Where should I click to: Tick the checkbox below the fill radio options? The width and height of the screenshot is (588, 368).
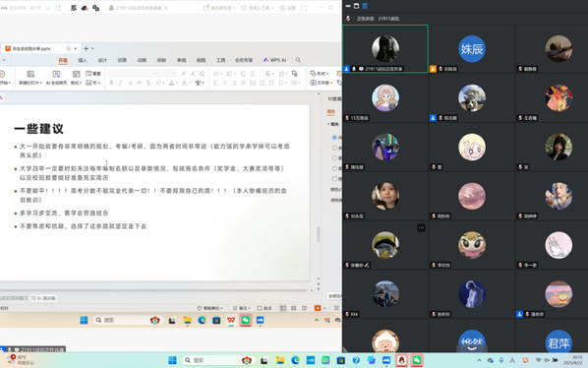click(x=334, y=179)
